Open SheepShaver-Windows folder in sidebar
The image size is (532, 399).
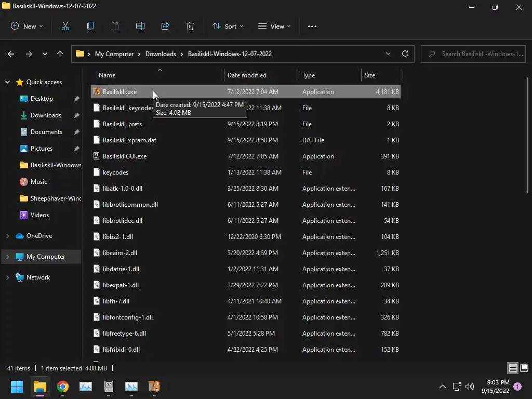tap(50, 198)
